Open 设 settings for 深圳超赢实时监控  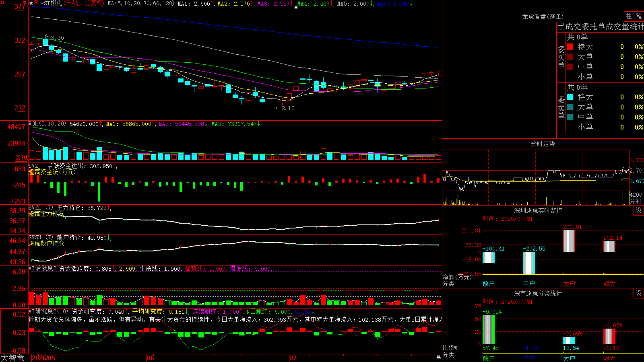coord(639,210)
